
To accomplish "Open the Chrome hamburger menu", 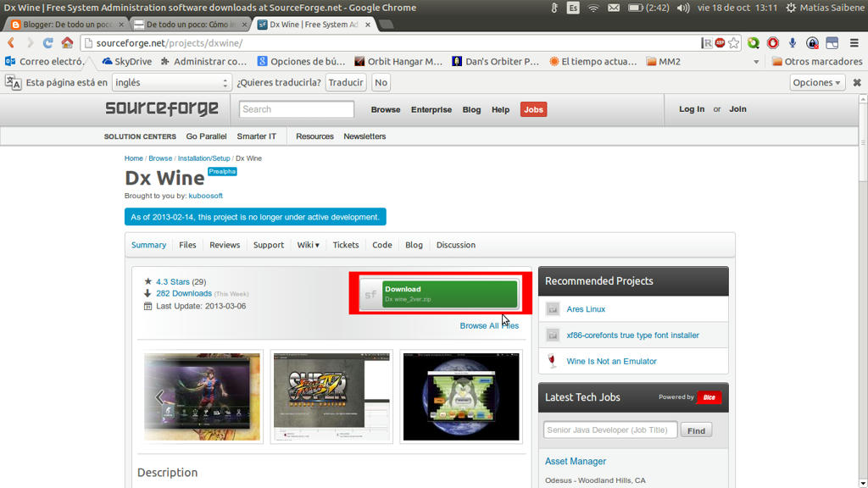I will (x=854, y=42).
